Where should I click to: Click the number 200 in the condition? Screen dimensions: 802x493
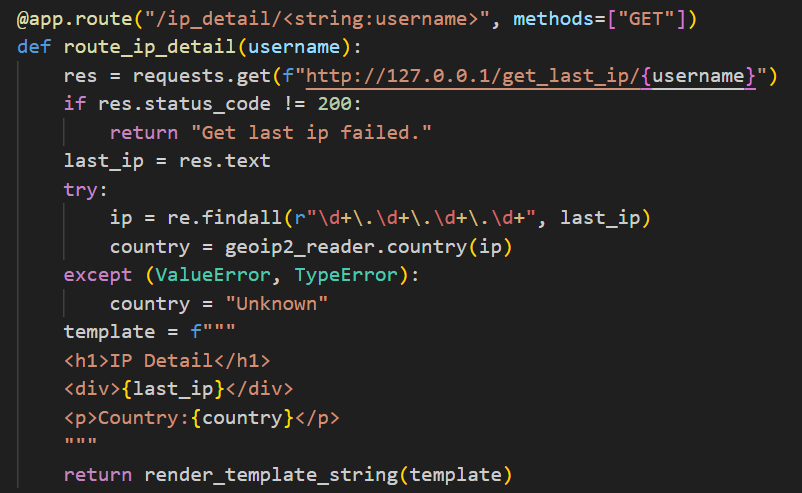coord(335,104)
